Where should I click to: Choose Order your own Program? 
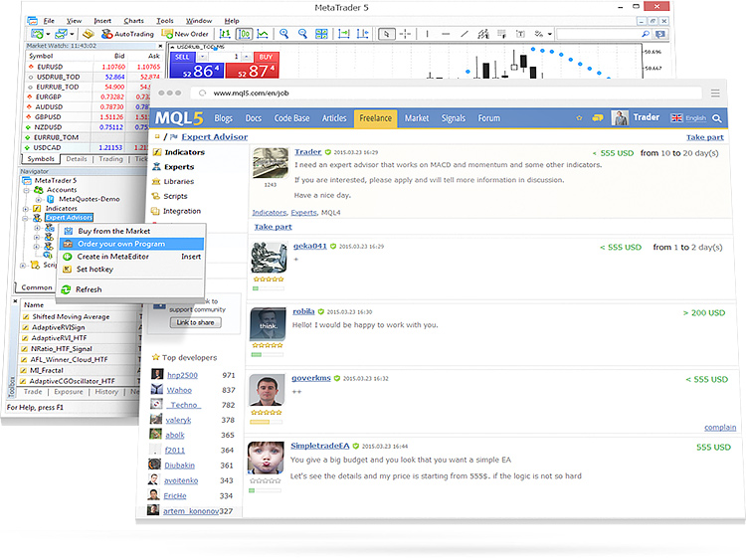[131, 244]
